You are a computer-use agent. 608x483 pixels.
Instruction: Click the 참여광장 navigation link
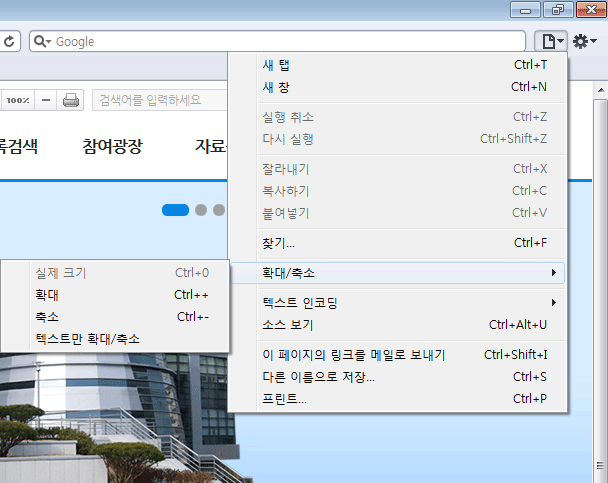pyautogui.click(x=112, y=147)
